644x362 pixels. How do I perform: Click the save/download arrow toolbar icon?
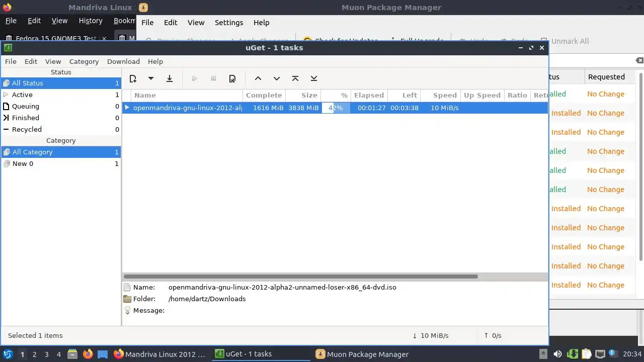(x=170, y=78)
